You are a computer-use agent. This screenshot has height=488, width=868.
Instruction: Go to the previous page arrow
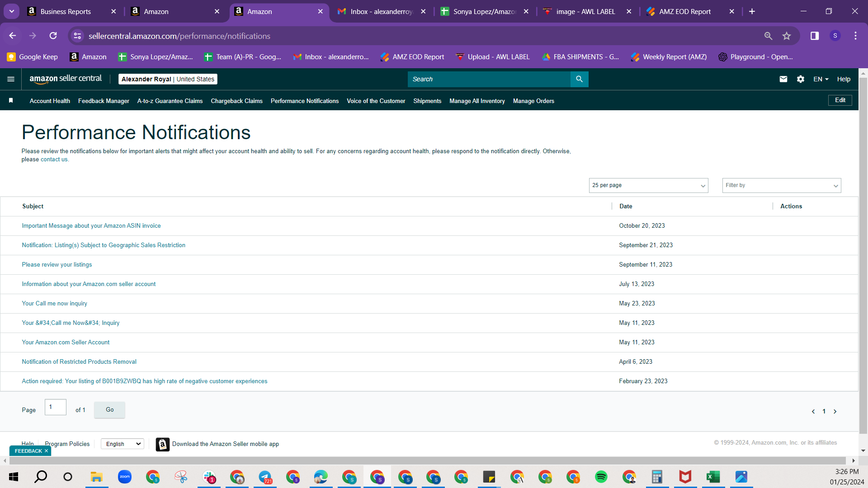click(x=813, y=412)
